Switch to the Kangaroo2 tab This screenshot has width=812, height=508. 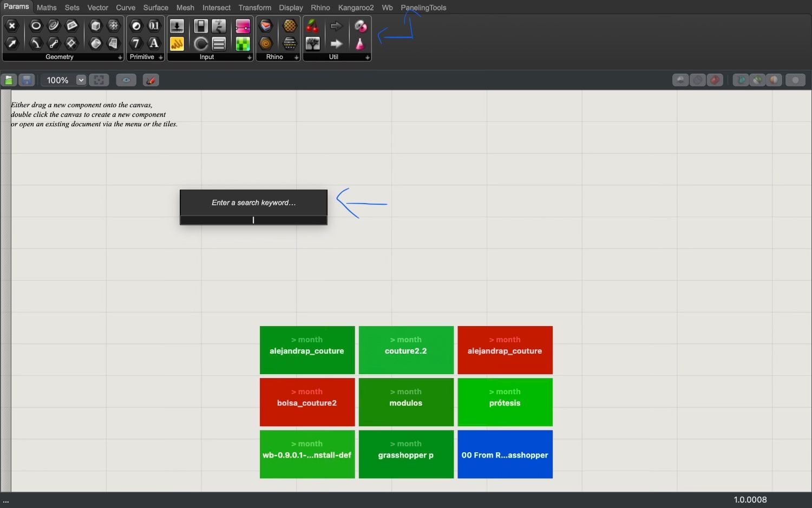tap(356, 8)
